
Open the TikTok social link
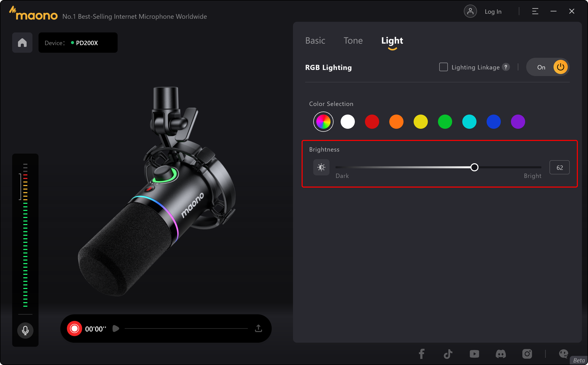tap(448, 354)
